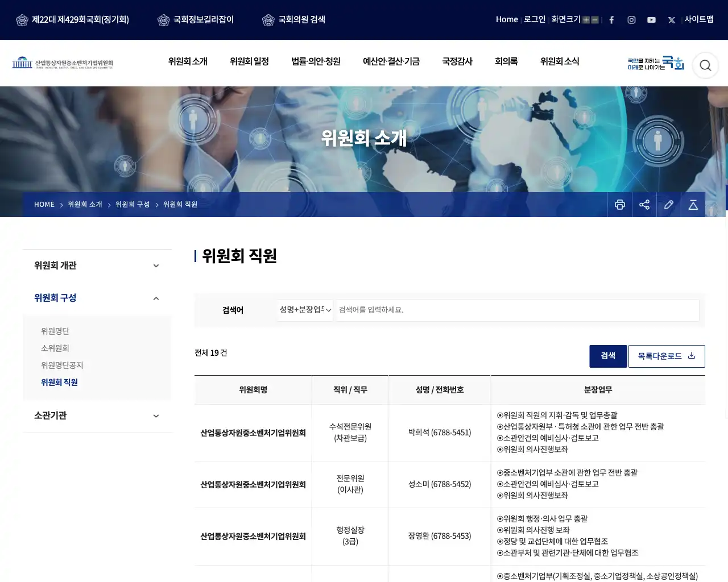Open the YouTube icon link
The width and height of the screenshot is (728, 582).
pyautogui.click(x=651, y=20)
